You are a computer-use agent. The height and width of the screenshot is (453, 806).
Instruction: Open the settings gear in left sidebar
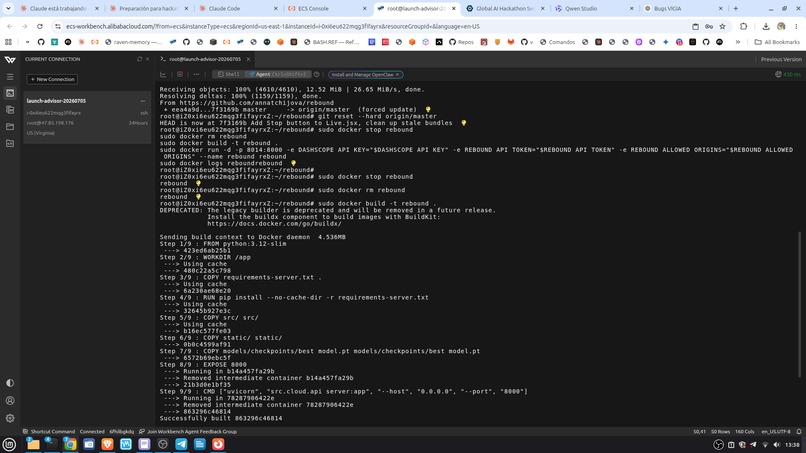[x=10, y=418]
